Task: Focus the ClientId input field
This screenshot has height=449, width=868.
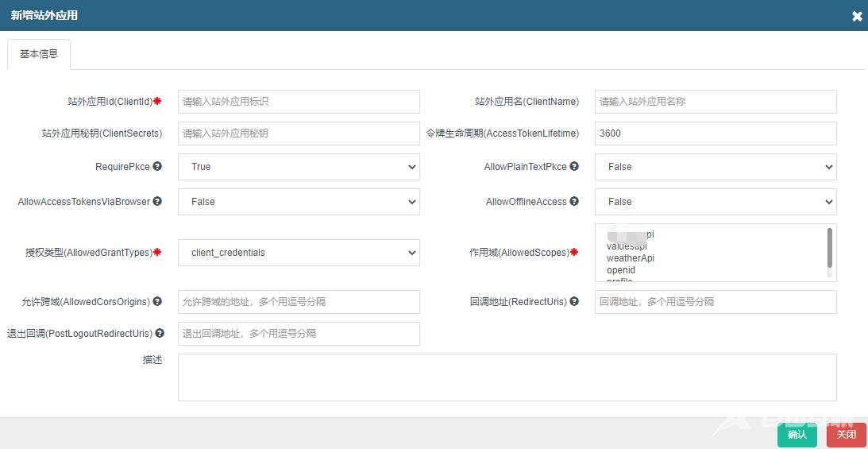Action: (x=299, y=102)
